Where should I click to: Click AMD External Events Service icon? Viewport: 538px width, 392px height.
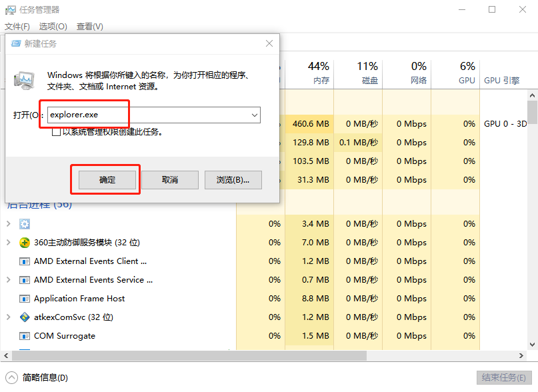point(25,280)
